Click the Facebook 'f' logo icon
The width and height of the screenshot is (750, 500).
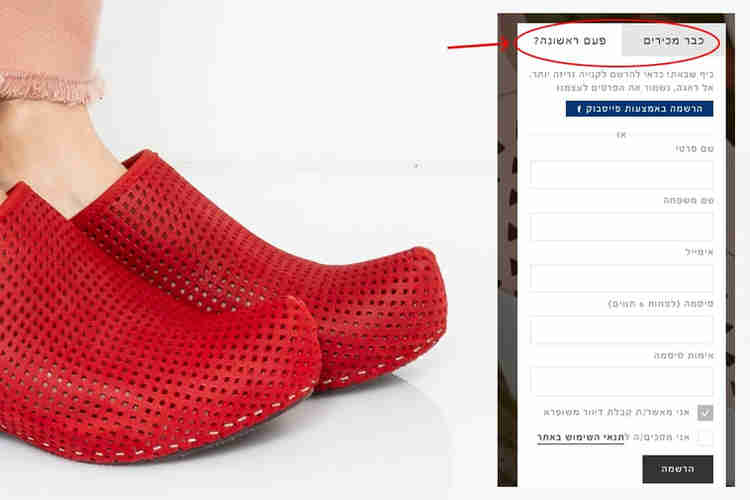(579, 109)
